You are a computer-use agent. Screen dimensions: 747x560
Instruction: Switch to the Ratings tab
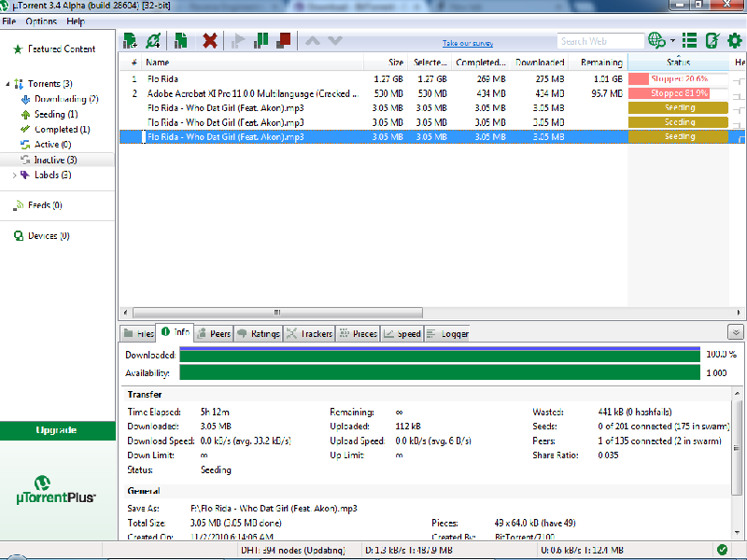tap(259, 333)
